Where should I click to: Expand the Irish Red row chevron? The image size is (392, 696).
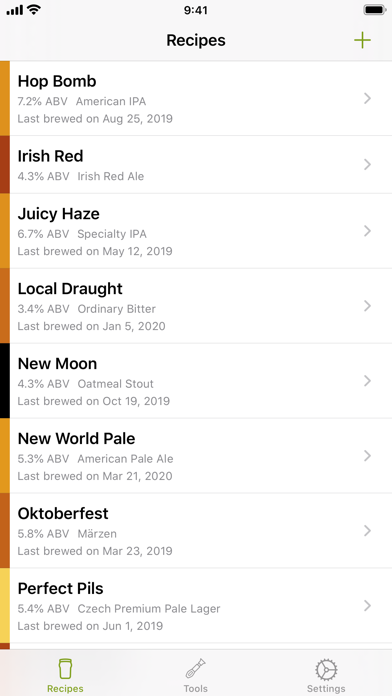click(x=367, y=165)
